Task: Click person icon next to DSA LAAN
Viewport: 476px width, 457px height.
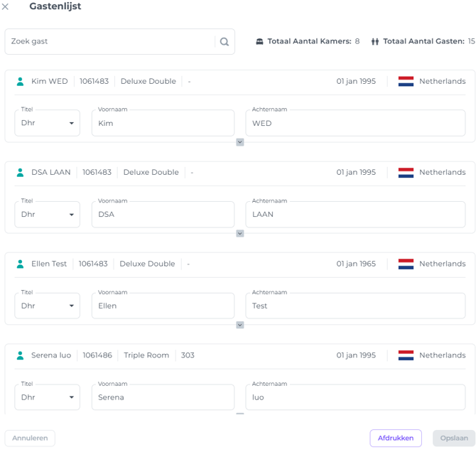Action: (21, 173)
